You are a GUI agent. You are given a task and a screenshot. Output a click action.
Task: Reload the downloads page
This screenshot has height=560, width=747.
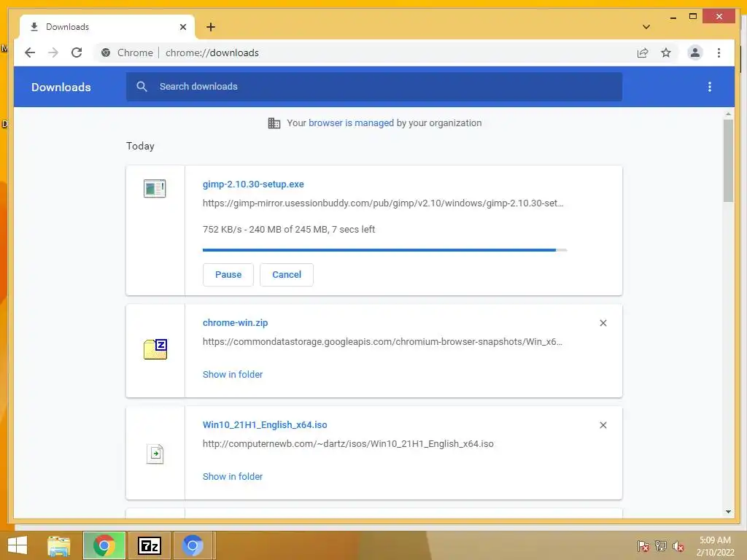click(x=77, y=52)
